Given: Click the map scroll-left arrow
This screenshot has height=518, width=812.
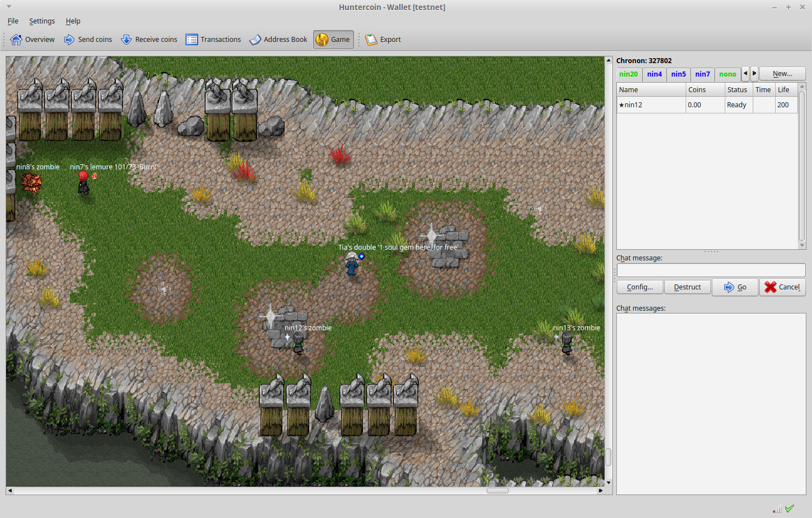Looking at the screenshot, I should tap(10, 491).
